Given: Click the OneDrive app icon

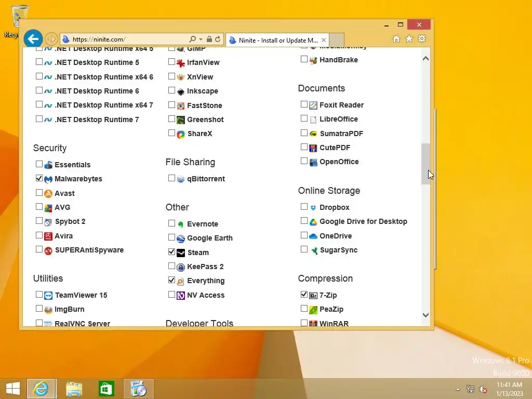Looking at the screenshot, I should [x=313, y=236].
